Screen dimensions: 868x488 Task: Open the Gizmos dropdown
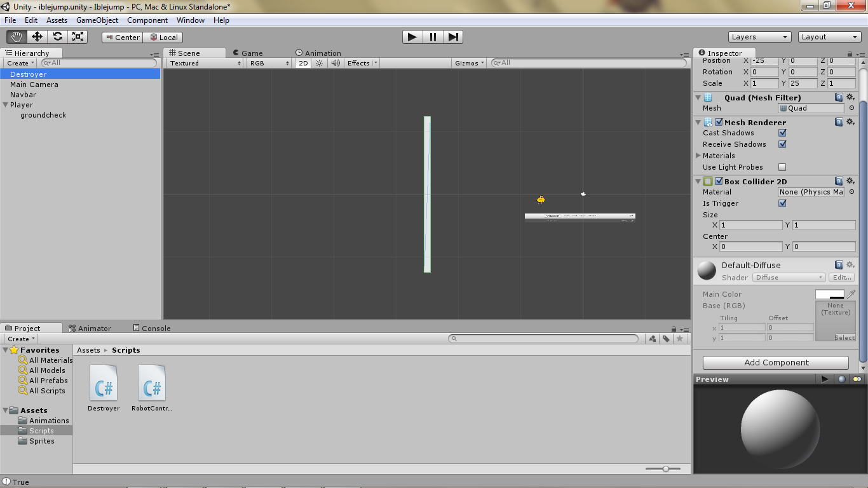pos(470,63)
